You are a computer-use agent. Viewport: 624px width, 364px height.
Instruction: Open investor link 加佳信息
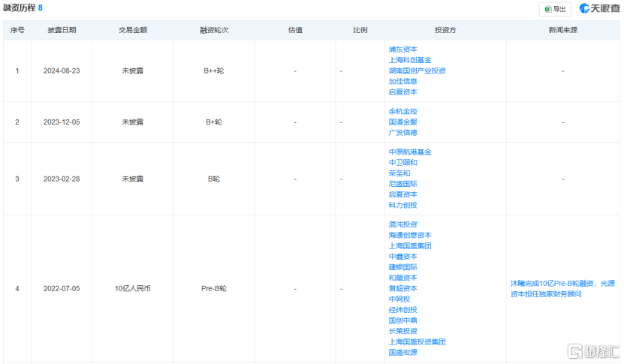tap(402, 81)
